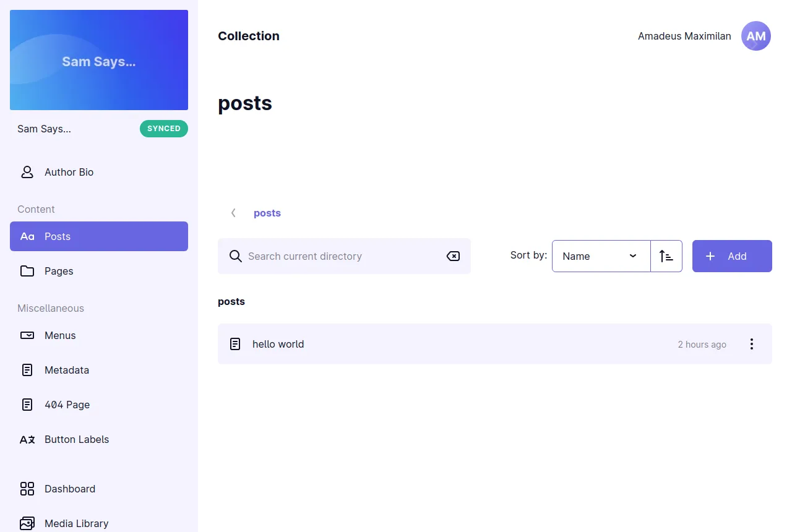This screenshot has height=532, width=792.
Task: Open the hello world post options menu
Action: tap(751, 344)
